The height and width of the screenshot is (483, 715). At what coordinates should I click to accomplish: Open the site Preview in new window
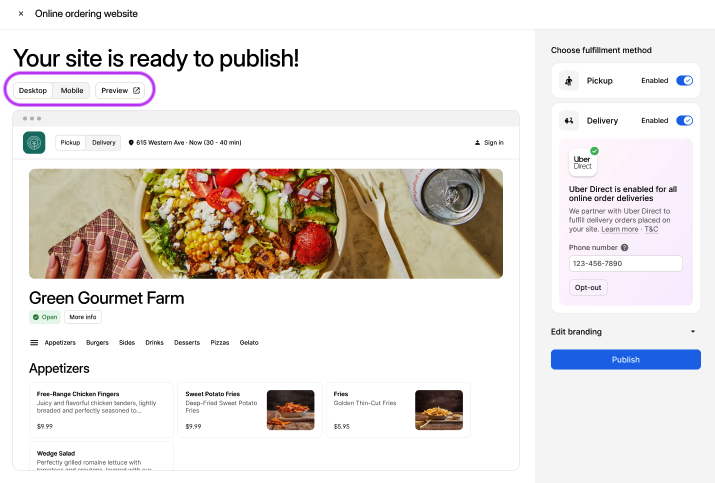[120, 90]
